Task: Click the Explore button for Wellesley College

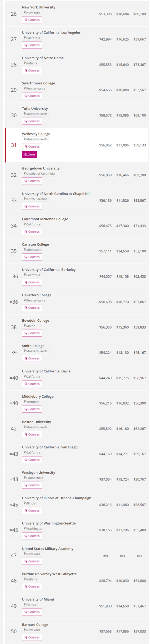Action: pos(29,154)
